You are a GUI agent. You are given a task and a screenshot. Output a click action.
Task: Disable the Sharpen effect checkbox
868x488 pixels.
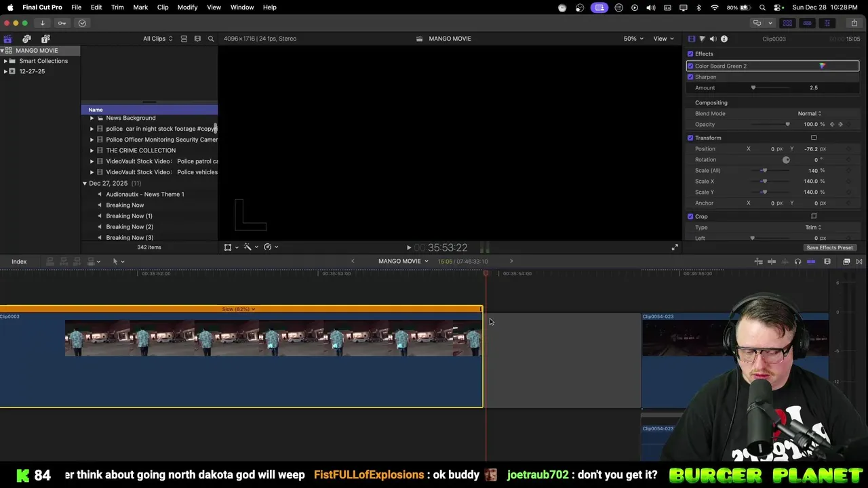point(690,77)
